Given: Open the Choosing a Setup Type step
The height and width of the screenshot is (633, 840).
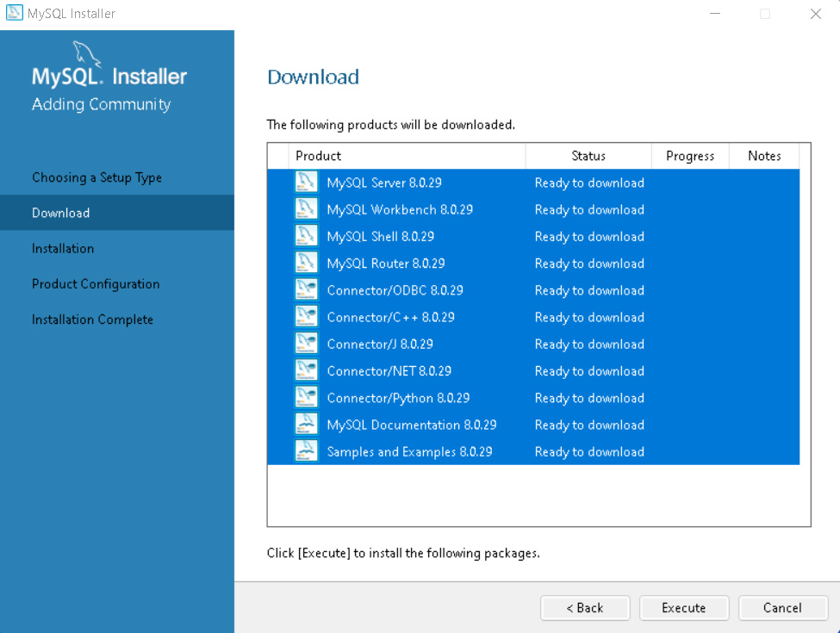Looking at the screenshot, I should (97, 177).
